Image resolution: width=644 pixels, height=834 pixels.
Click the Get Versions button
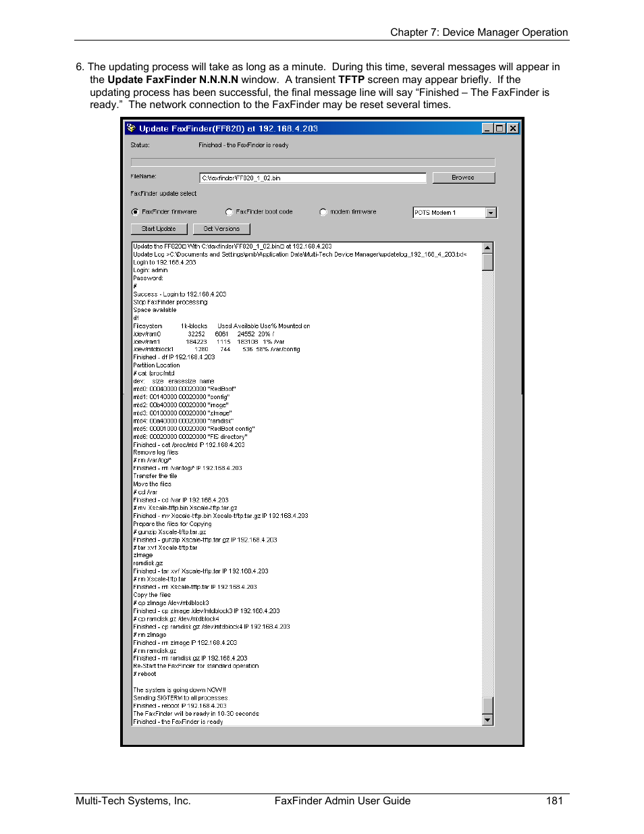(x=221, y=229)
